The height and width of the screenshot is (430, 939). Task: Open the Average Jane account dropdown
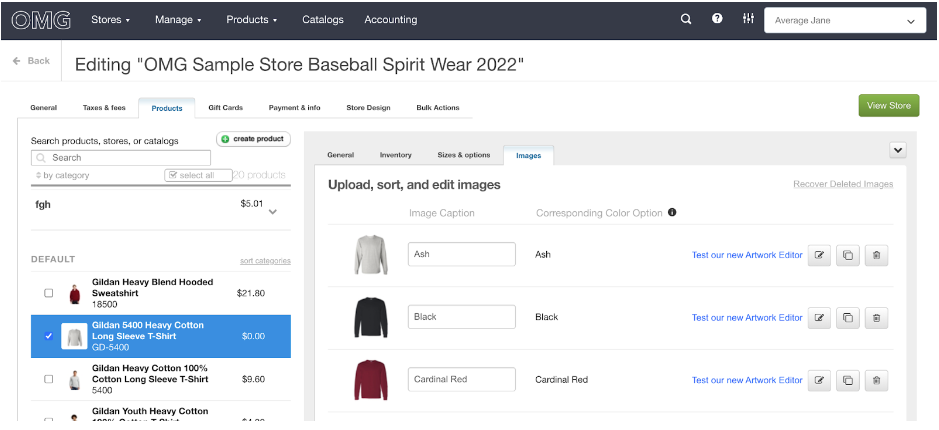[845, 20]
